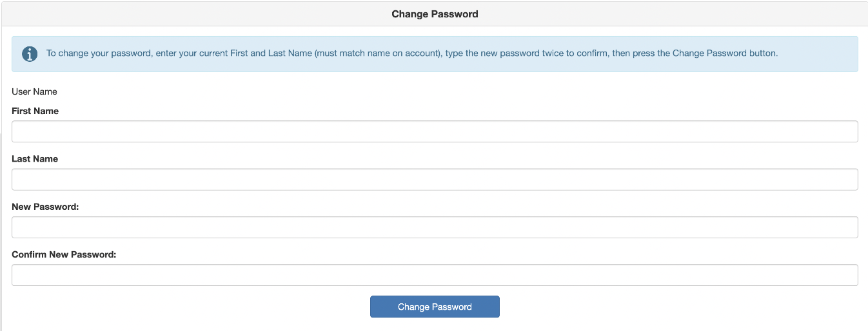This screenshot has width=868, height=331.
Task: Click the Confirm New Password label
Action: (x=64, y=254)
